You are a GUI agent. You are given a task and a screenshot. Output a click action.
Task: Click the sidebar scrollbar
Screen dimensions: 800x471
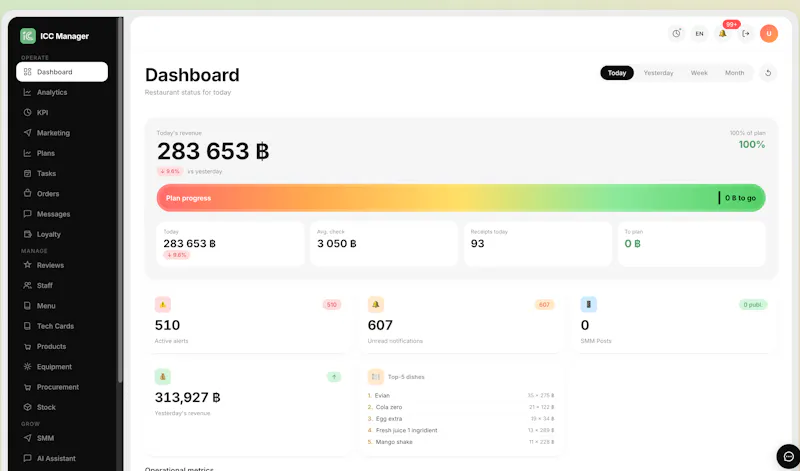tap(120, 199)
